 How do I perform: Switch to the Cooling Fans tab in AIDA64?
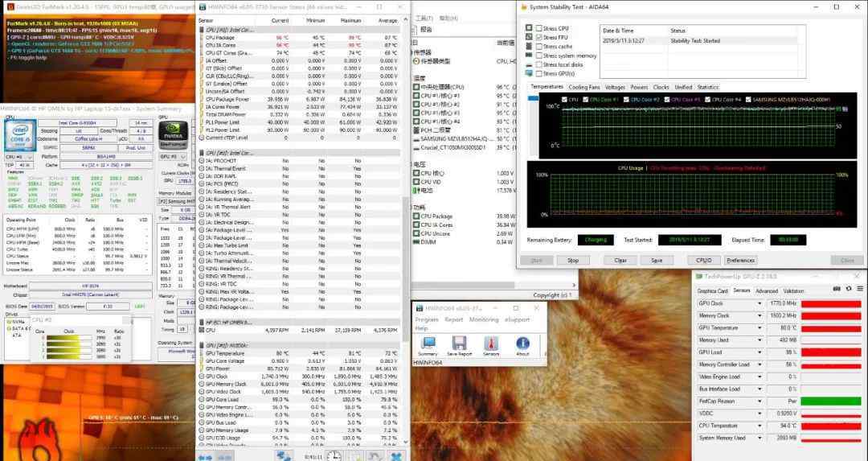(x=584, y=87)
